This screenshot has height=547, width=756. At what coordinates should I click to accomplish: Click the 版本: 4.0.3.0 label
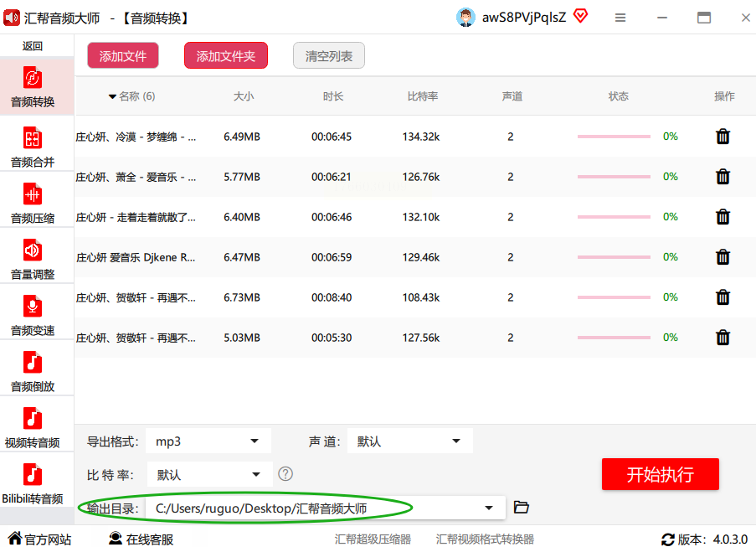(x=713, y=539)
